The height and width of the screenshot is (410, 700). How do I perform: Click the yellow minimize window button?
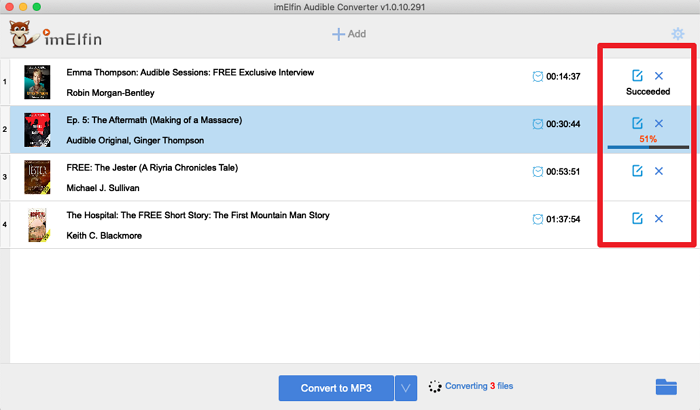tap(23, 7)
